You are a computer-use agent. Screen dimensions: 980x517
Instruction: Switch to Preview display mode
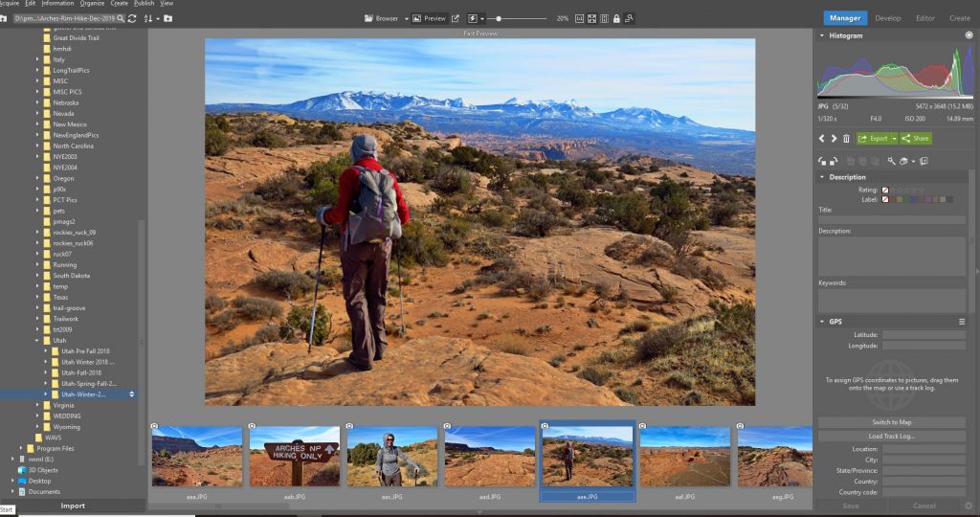(x=429, y=18)
